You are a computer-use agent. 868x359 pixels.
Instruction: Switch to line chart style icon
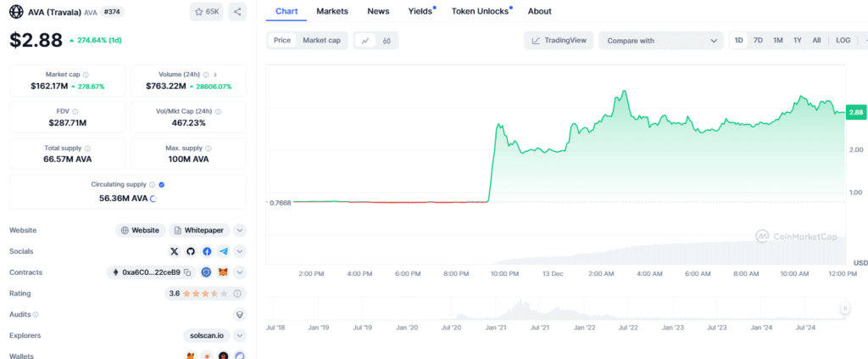pyautogui.click(x=365, y=41)
